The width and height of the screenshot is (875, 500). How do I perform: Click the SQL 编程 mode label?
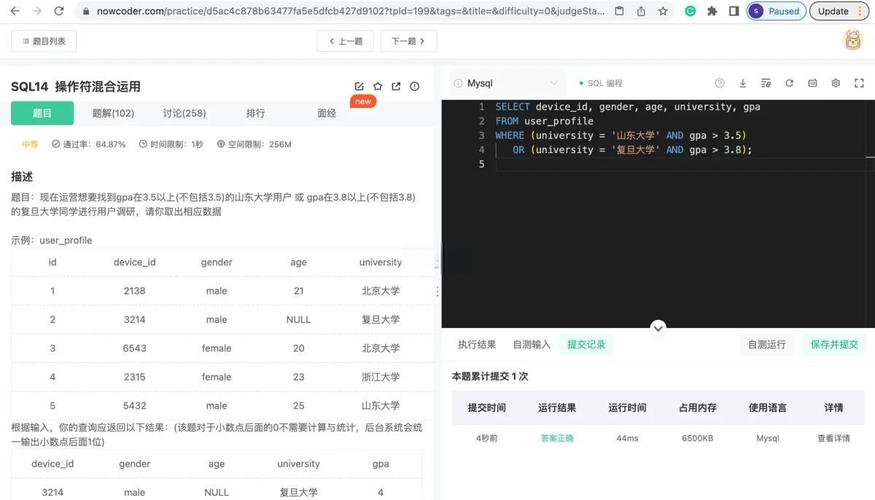tap(604, 83)
